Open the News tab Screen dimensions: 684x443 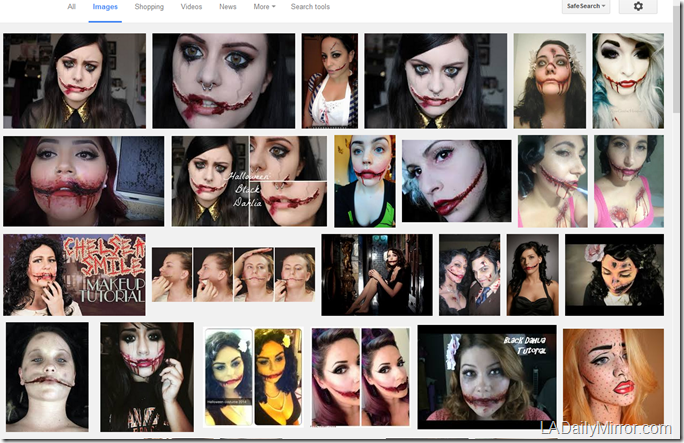click(228, 7)
